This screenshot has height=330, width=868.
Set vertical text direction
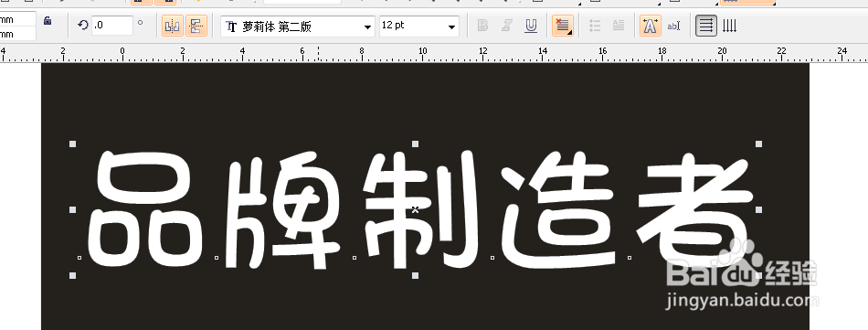tap(730, 26)
